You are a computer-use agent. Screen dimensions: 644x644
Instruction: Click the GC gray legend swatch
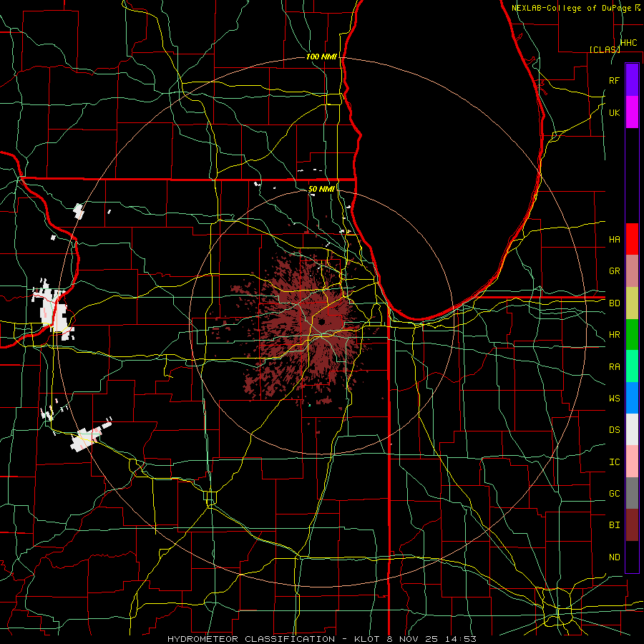pyautogui.click(x=632, y=493)
